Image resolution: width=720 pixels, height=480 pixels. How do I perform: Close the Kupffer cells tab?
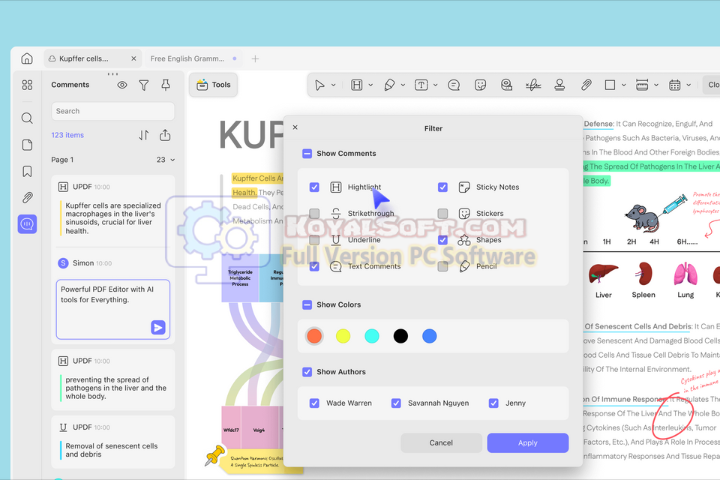point(134,59)
